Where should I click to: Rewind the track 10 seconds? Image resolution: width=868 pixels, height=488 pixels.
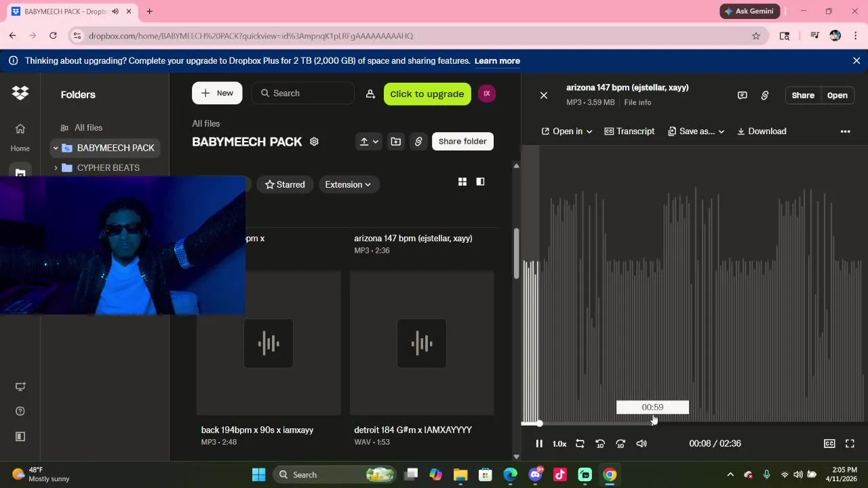tap(600, 443)
